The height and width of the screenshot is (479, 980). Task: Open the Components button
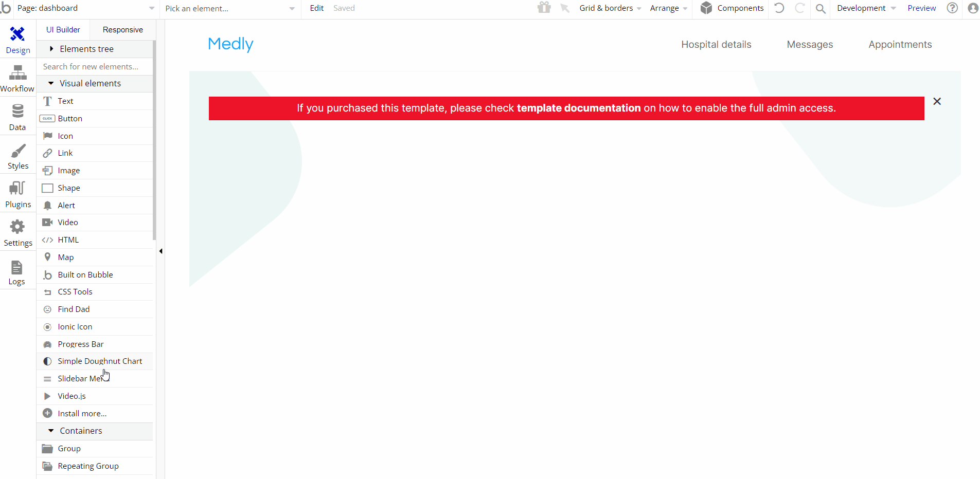(732, 8)
